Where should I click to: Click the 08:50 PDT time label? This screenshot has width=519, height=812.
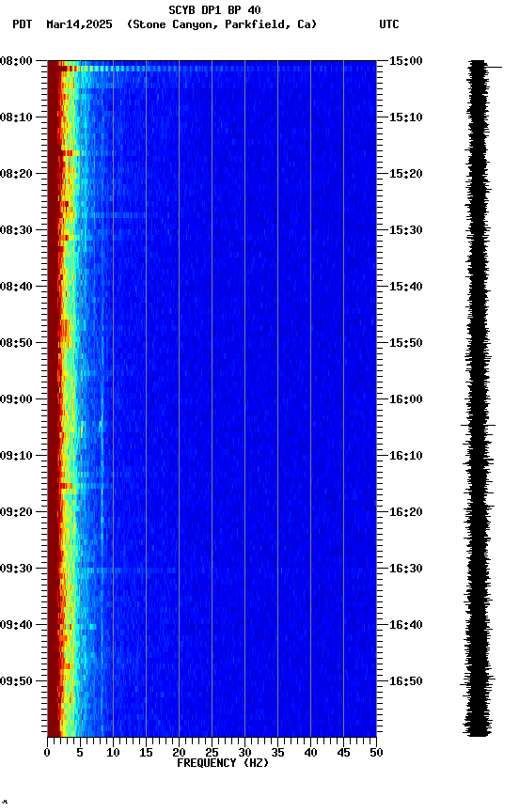(16, 343)
